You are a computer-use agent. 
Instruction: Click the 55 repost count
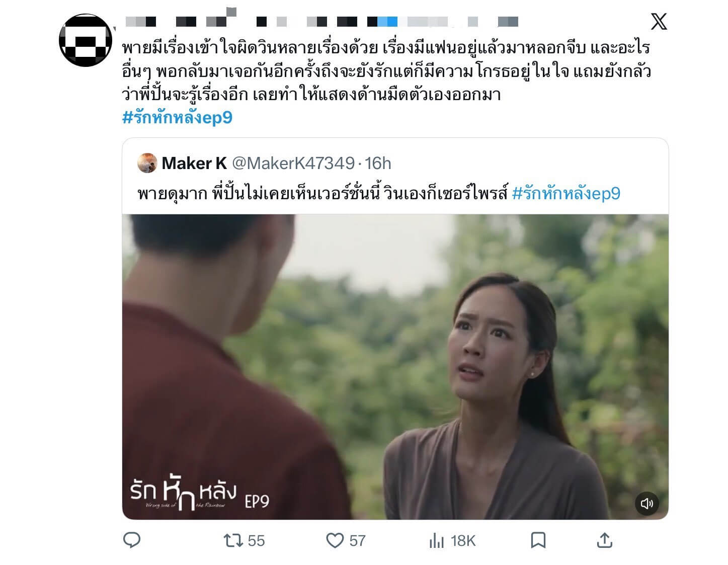pos(256,541)
